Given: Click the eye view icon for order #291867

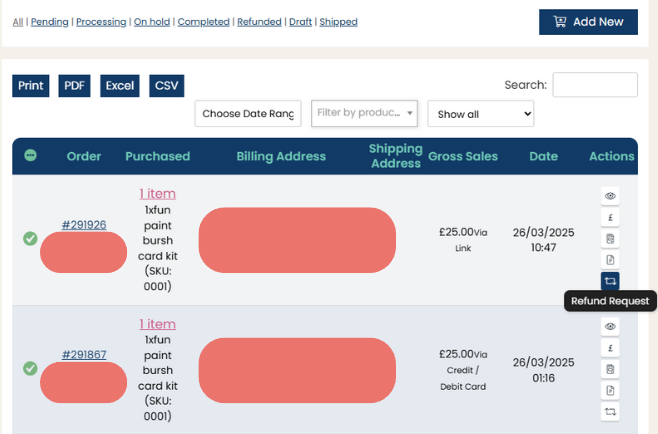Looking at the screenshot, I should click(x=610, y=327).
